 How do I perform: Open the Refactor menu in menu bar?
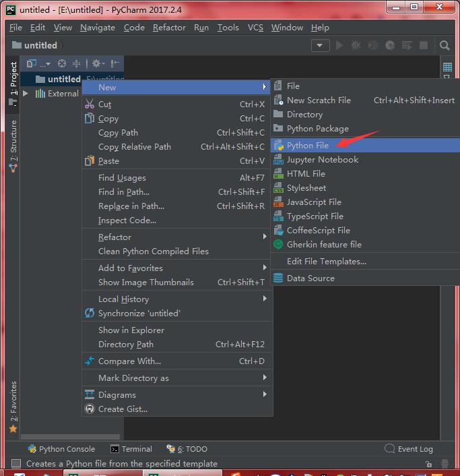[169, 28]
